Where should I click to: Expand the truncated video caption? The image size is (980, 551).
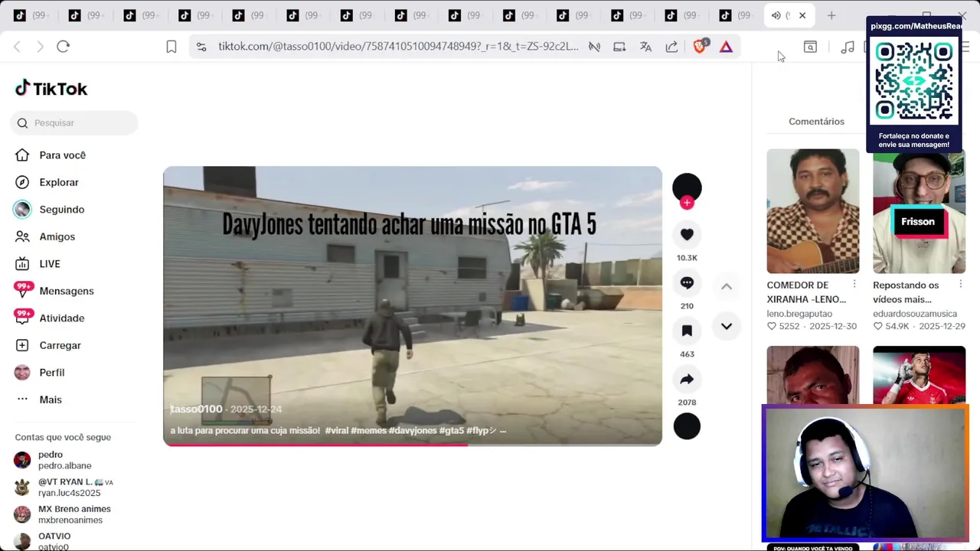(x=502, y=431)
